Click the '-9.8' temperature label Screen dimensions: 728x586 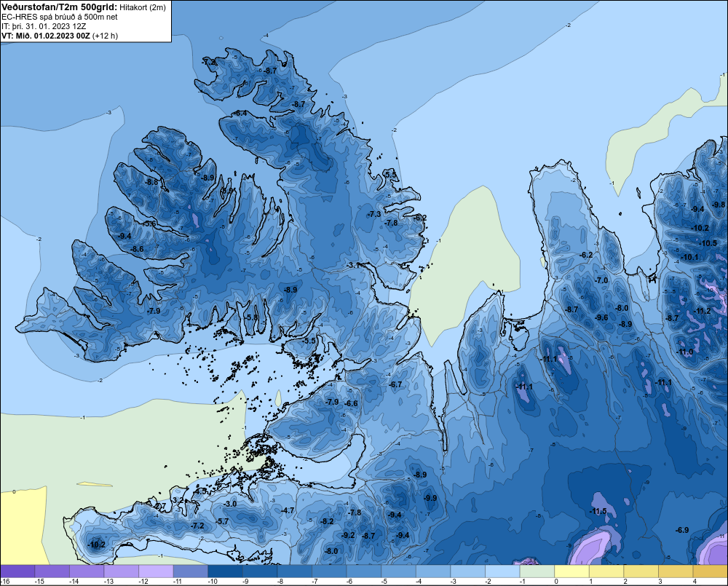point(719,205)
